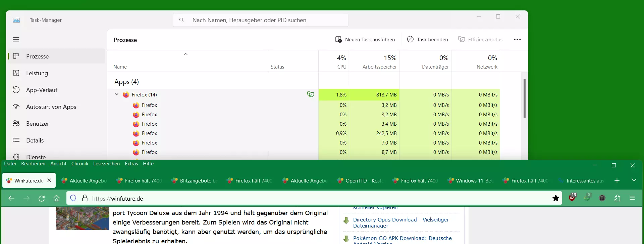Reload the winfuture.de page
The width and height of the screenshot is (644, 244).
pos(42,198)
